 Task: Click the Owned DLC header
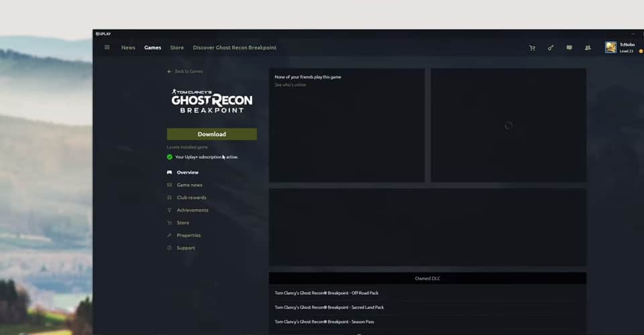point(427,279)
